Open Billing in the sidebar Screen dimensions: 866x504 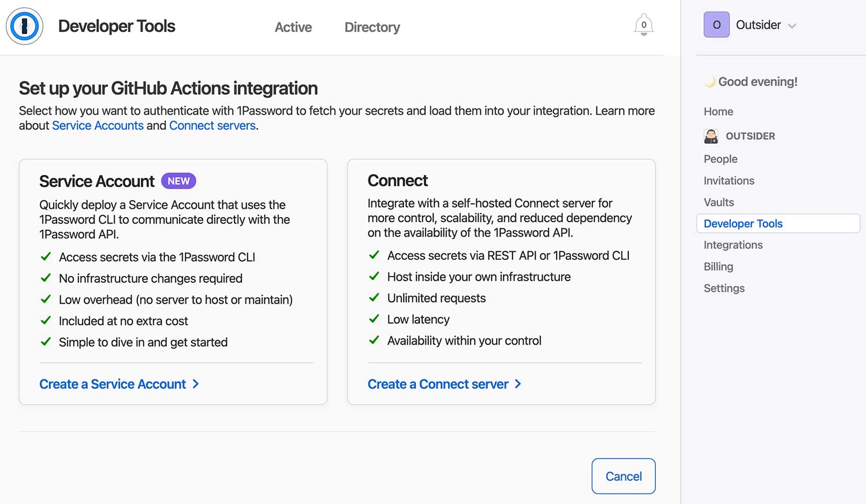pos(718,267)
